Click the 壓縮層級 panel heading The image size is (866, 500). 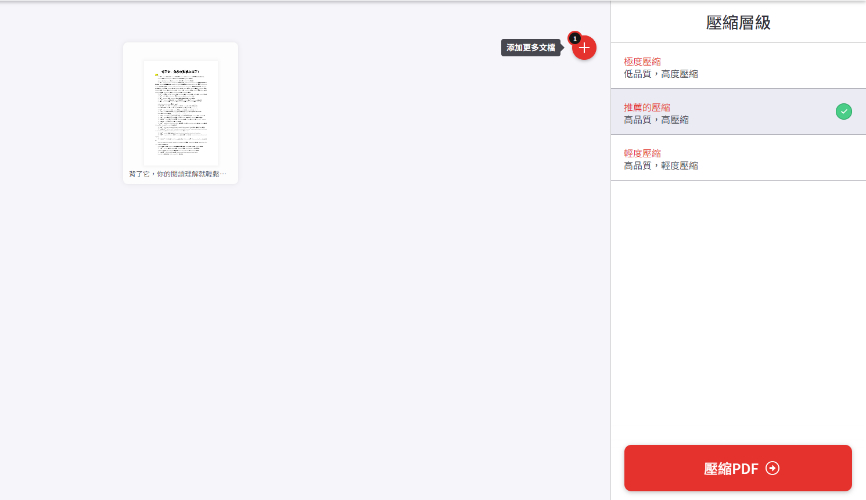click(738, 22)
